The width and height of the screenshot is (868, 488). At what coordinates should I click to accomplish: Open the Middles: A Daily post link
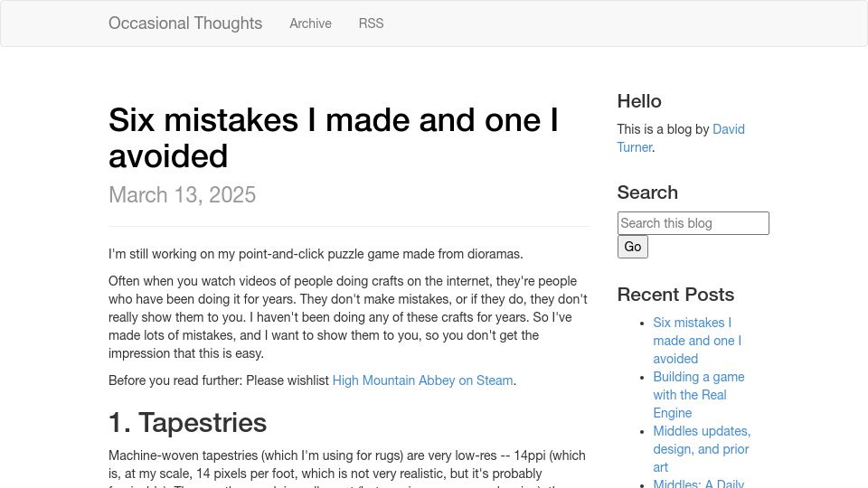click(x=699, y=483)
